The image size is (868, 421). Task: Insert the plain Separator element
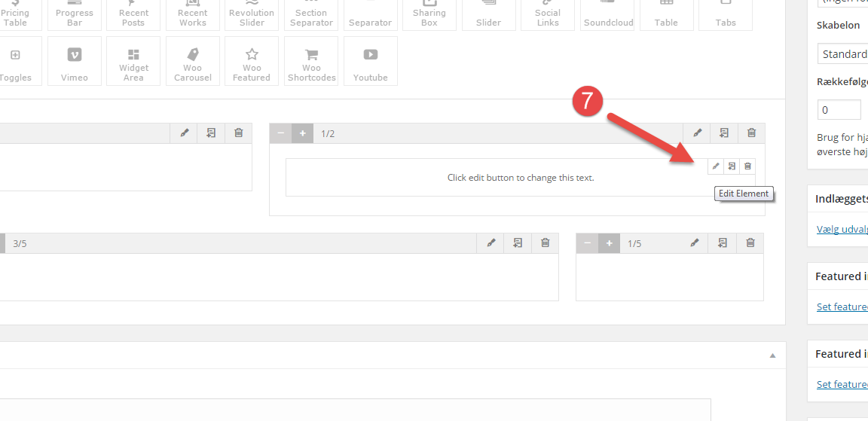click(x=371, y=15)
